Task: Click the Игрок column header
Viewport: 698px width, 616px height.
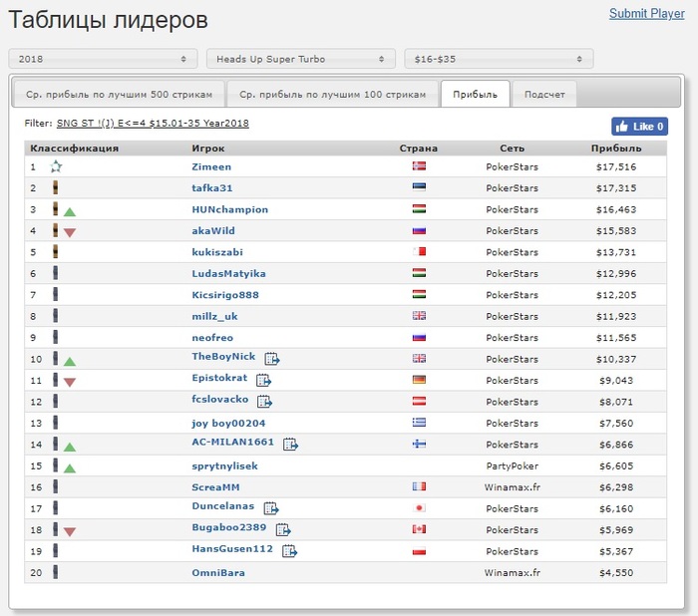Action: [207, 149]
